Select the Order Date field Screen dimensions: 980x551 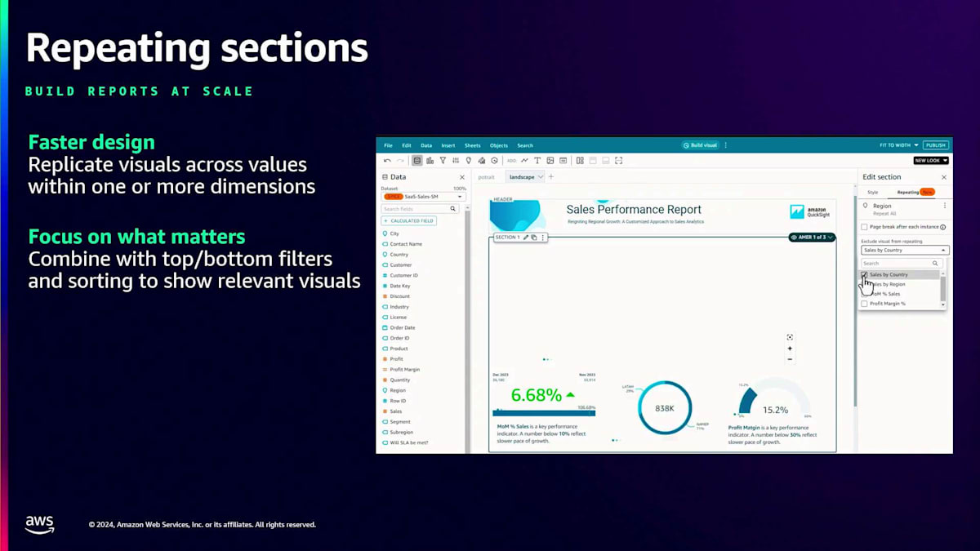pos(403,328)
